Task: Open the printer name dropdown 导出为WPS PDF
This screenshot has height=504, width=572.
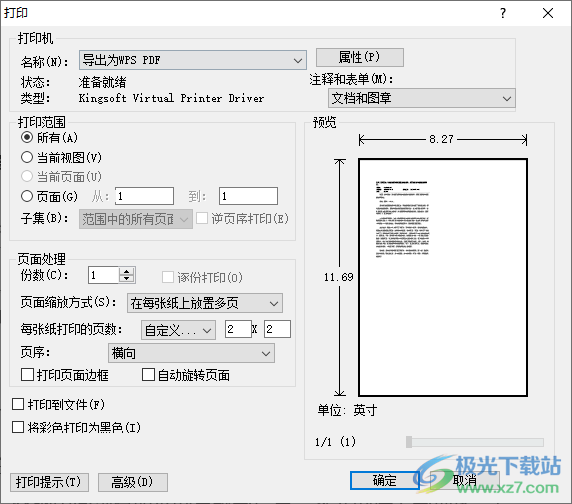Action: (193, 60)
